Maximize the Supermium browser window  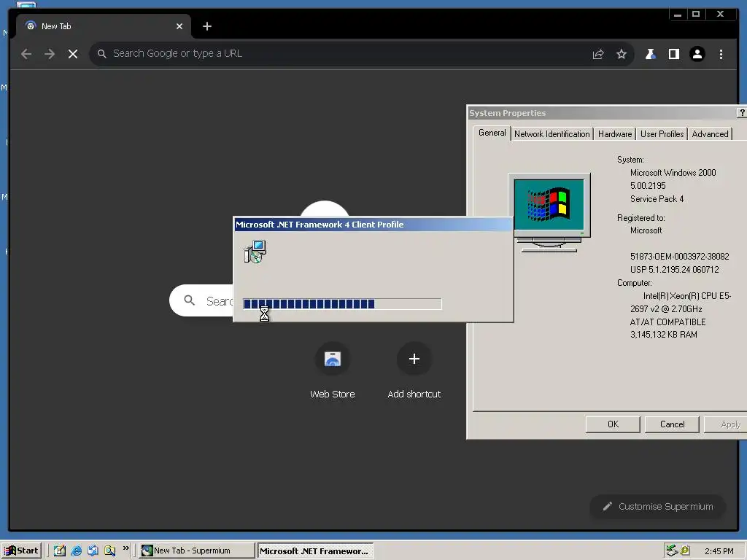[x=695, y=15]
